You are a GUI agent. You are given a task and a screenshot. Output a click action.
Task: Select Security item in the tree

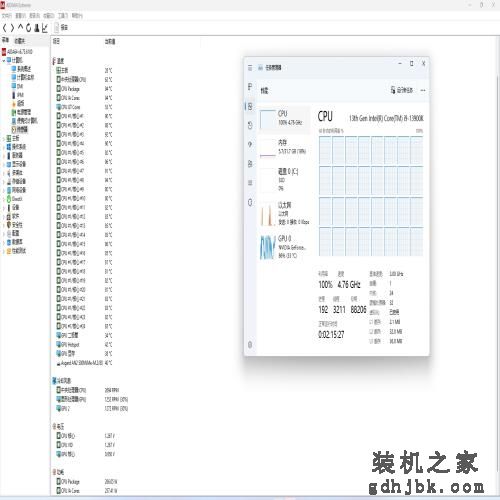tap(15, 225)
